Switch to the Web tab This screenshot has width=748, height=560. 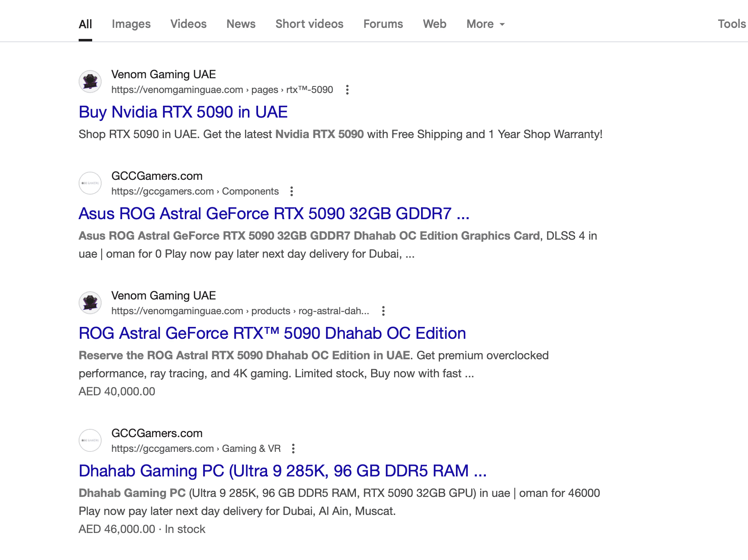point(435,24)
